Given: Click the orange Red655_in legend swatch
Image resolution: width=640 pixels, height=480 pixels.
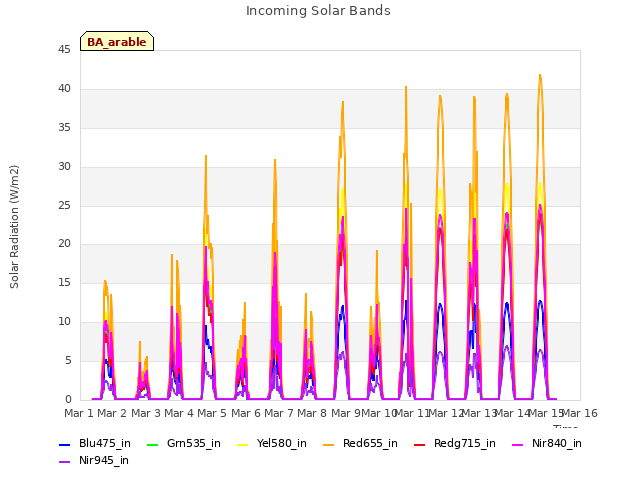Looking at the screenshot, I should pos(329,444).
